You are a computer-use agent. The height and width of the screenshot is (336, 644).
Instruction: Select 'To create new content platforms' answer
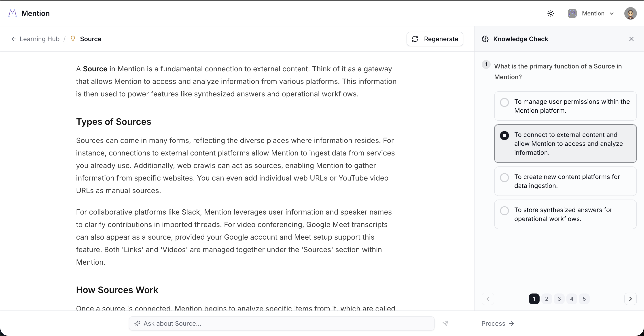565,181
